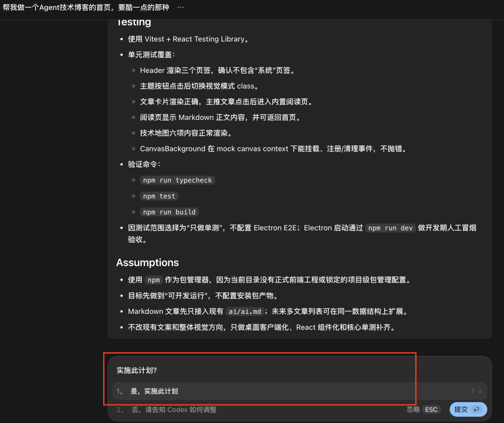
Task: Click the 'ai/ai.md' inline code
Action: [x=245, y=312]
